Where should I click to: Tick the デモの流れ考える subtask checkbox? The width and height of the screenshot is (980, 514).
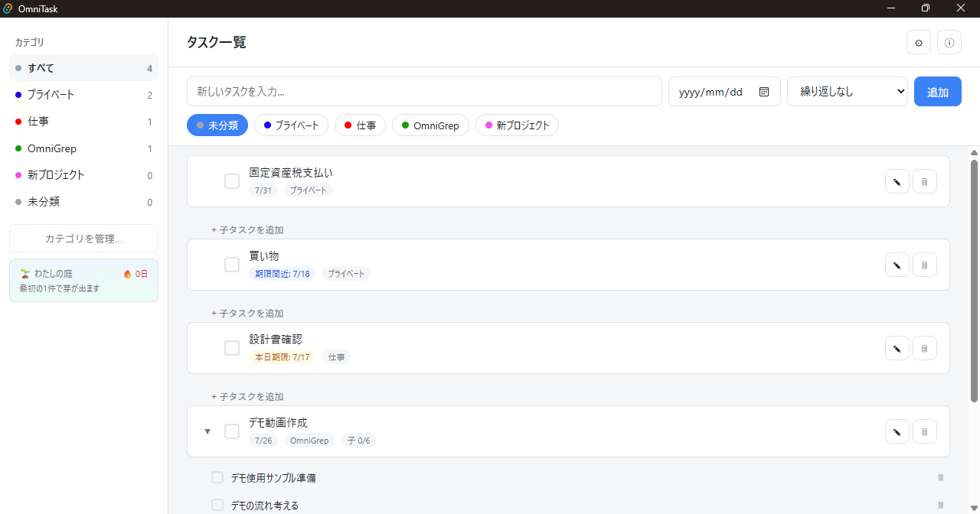[x=217, y=505]
